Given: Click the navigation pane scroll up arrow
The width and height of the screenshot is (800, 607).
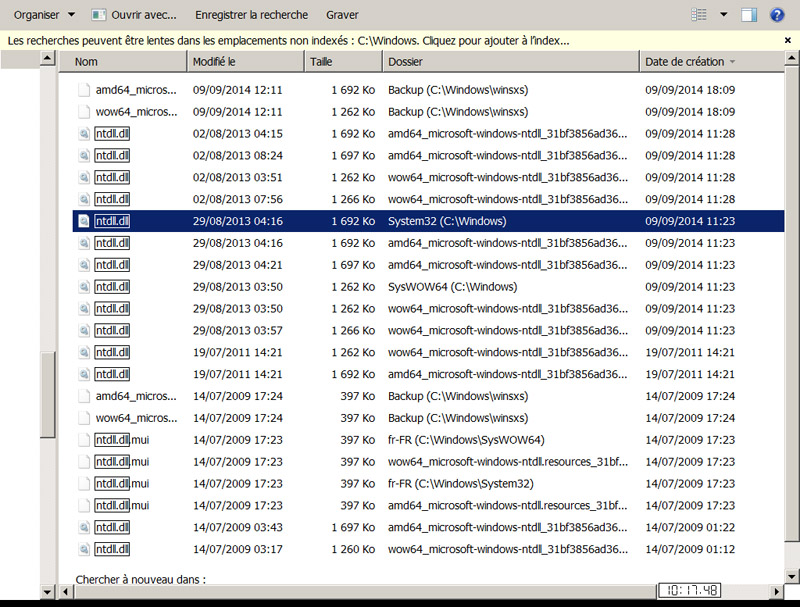Looking at the screenshot, I should pyautogui.click(x=47, y=58).
